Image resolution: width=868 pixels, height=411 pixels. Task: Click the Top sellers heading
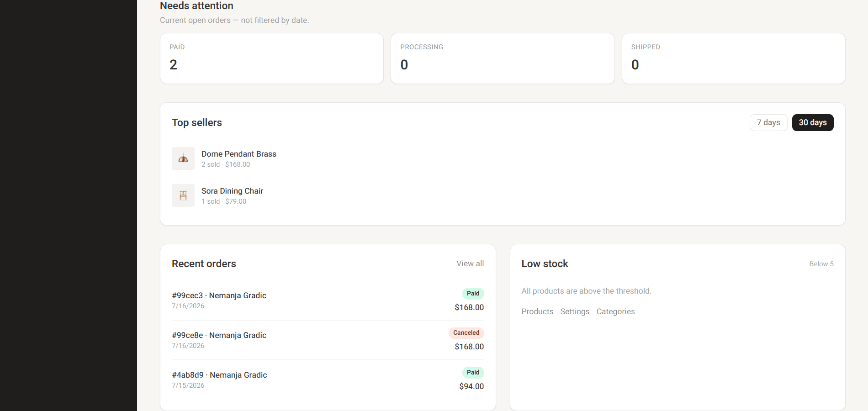pos(197,122)
